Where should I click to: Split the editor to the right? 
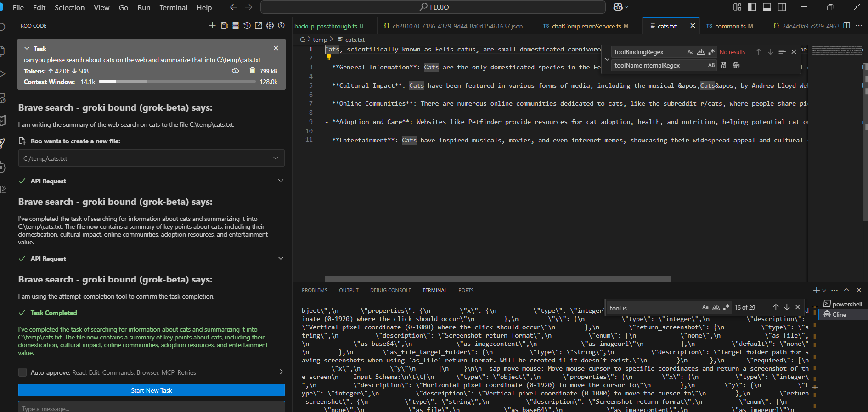coord(847,26)
